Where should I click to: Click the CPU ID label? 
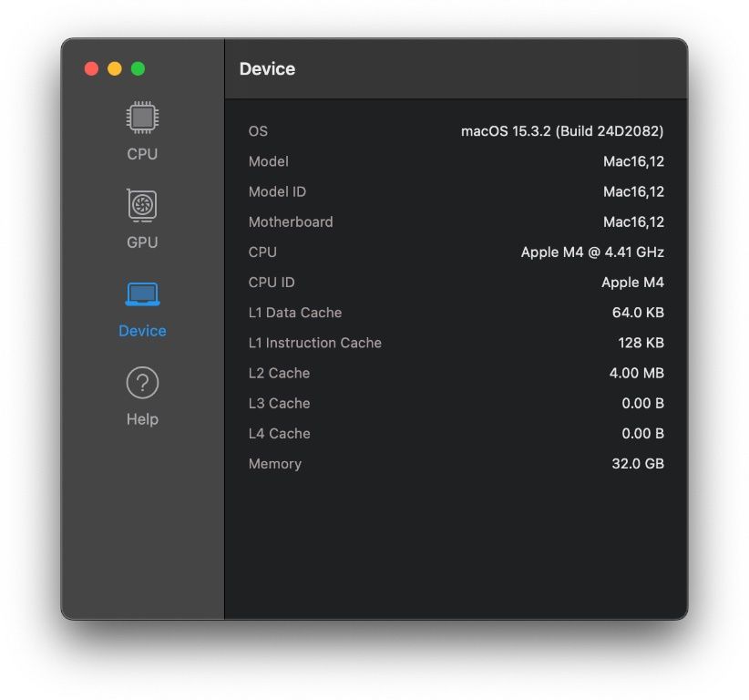pyautogui.click(x=272, y=283)
